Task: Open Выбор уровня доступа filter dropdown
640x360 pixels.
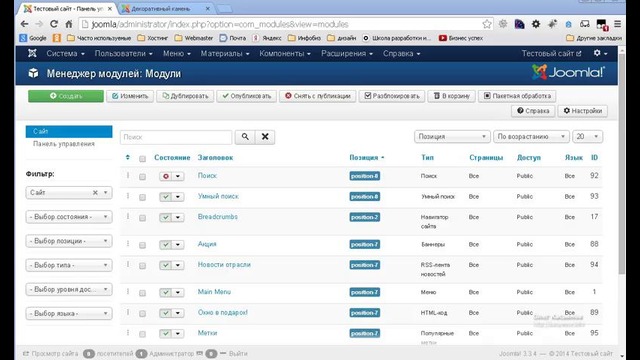Action: click(69, 289)
